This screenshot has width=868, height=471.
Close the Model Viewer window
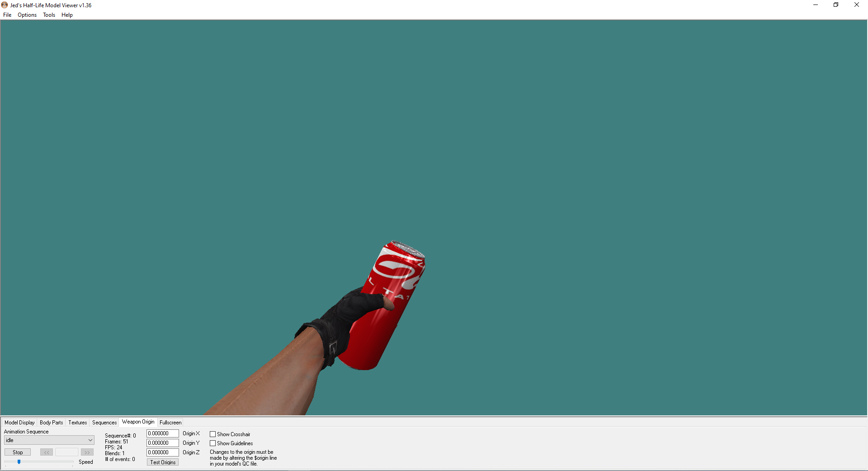(x=857, y=5)
